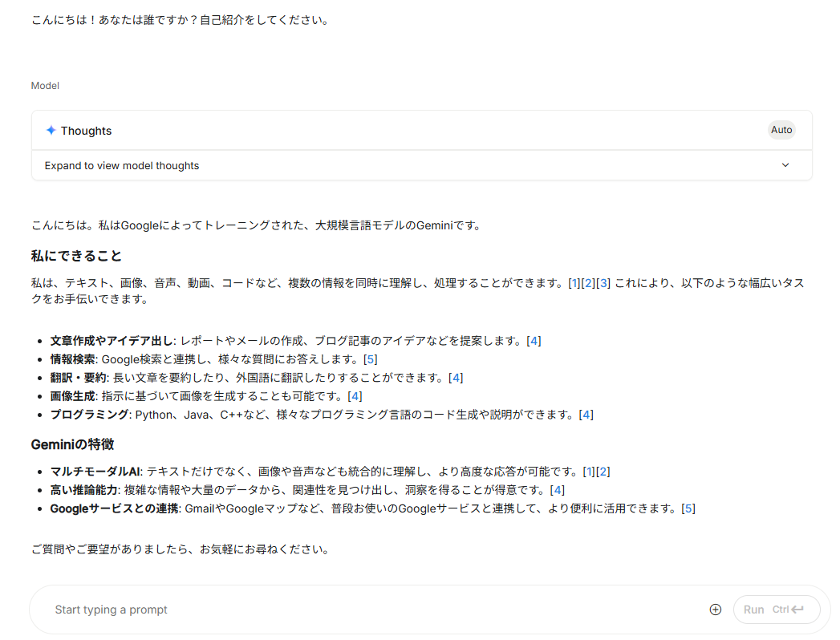Open citation [4] after the プログラミング bullet
Viewport: 840px width, 640px height.
click(x=586, y=415)
